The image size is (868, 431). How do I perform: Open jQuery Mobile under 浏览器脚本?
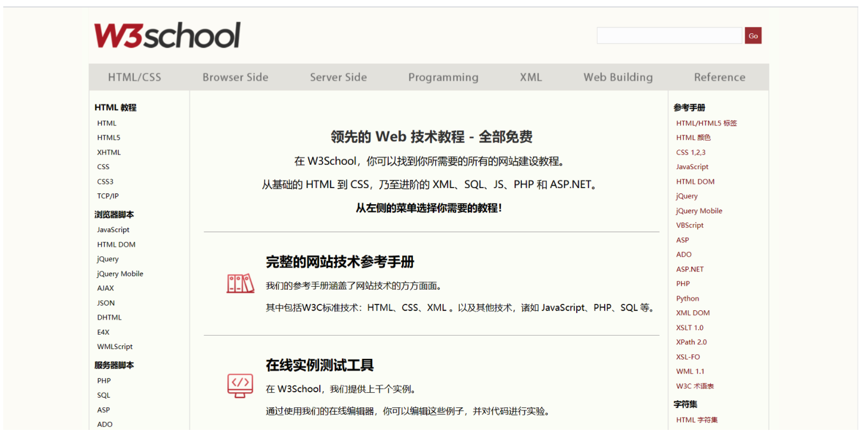(x=120, y=274)
